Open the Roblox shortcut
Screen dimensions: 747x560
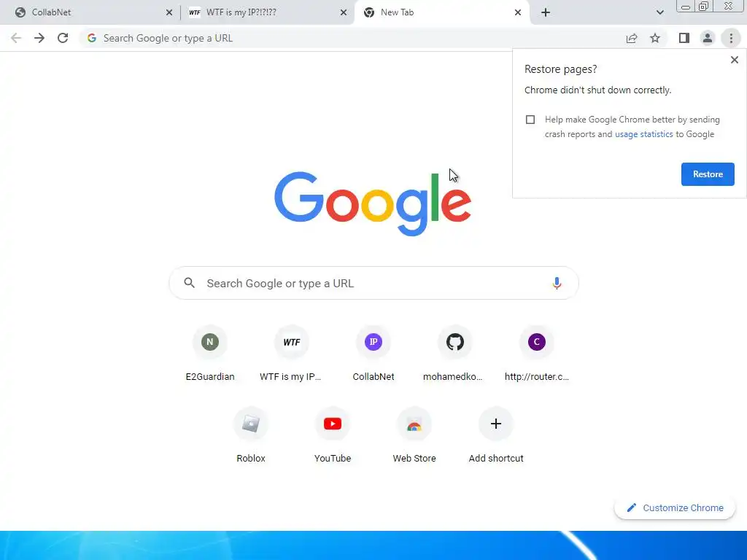tap(251, 436)
